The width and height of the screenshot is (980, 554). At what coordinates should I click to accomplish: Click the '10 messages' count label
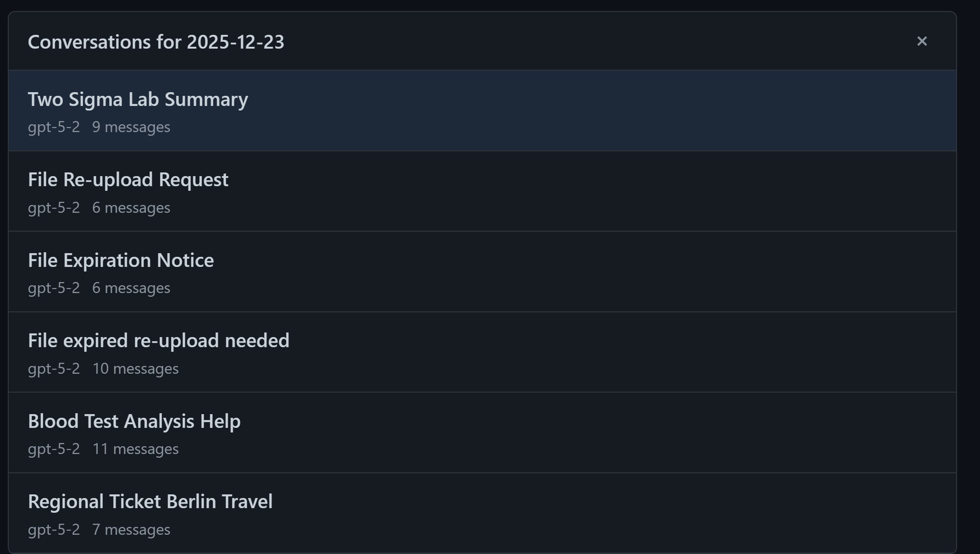135,369
